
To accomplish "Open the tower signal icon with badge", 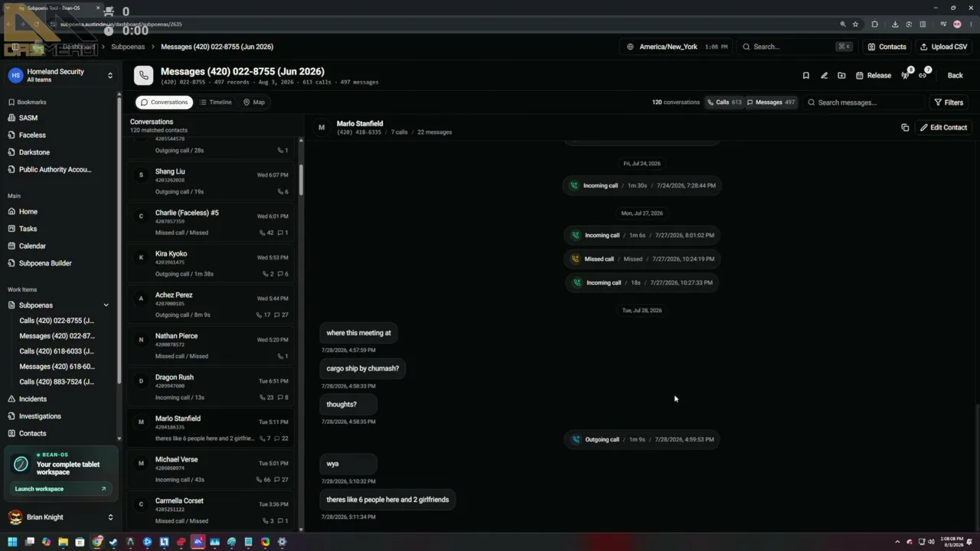I will (x=906, y=75).
